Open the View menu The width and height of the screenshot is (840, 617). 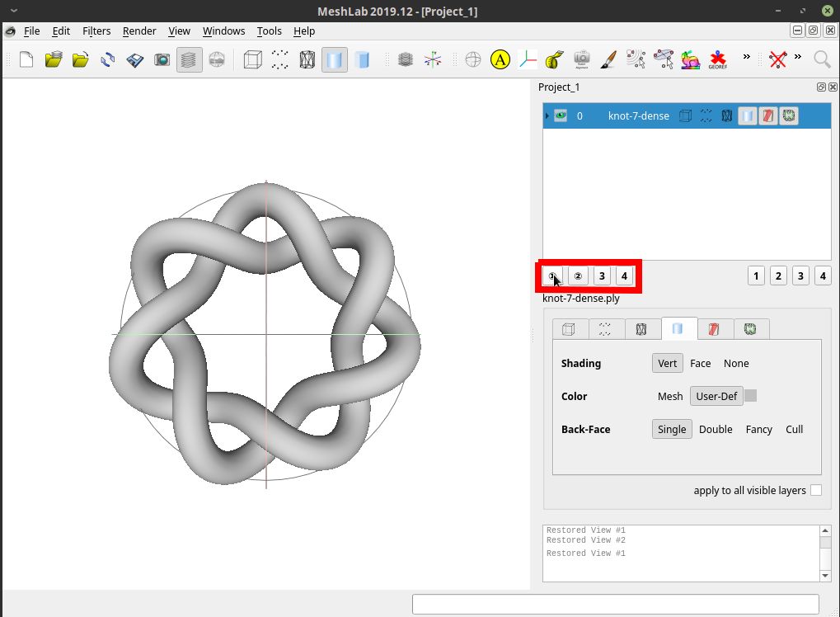point(179,31)
